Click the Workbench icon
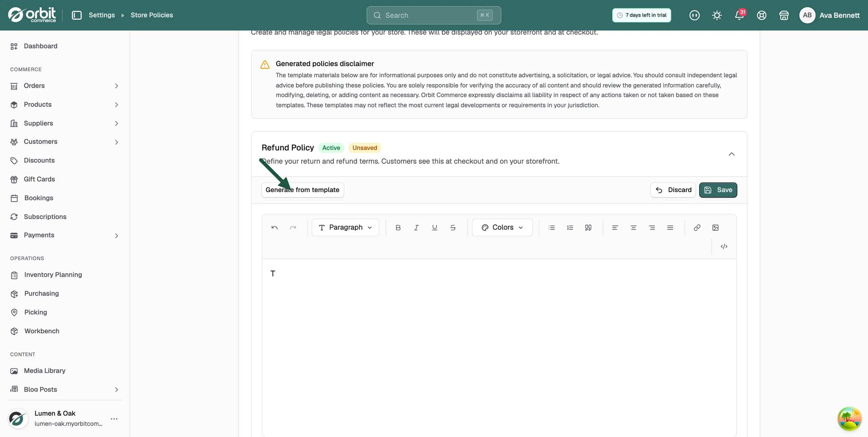 tap(14, 331)
